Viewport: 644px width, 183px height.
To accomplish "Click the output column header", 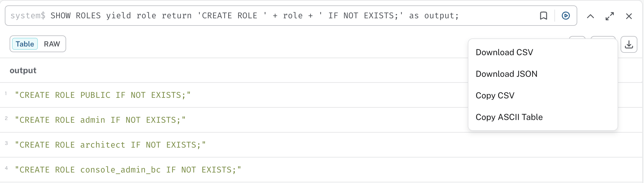I will tap(23, 70).
